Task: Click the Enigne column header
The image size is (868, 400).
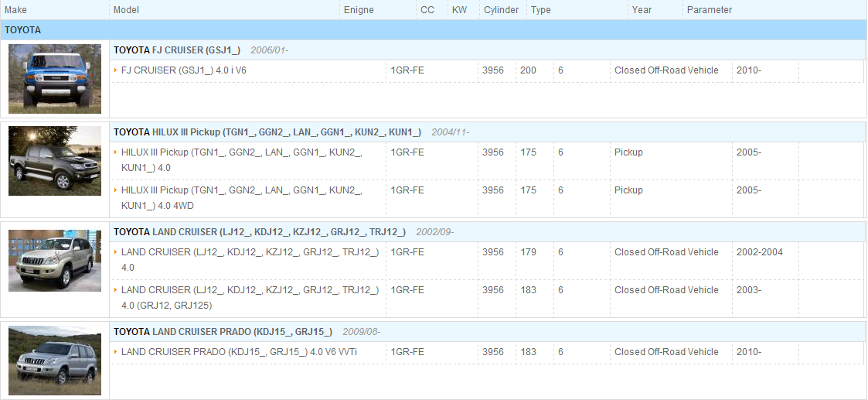Action: point(359,10)
